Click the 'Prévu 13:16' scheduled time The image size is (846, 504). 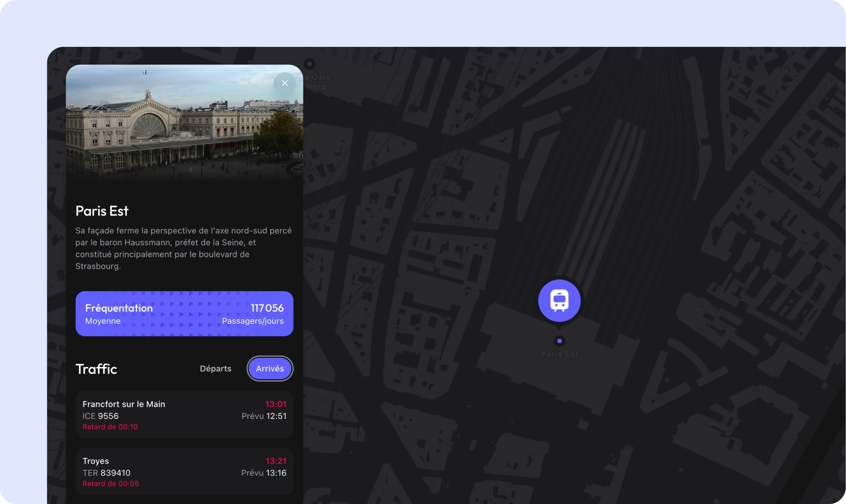click(264, 473)
